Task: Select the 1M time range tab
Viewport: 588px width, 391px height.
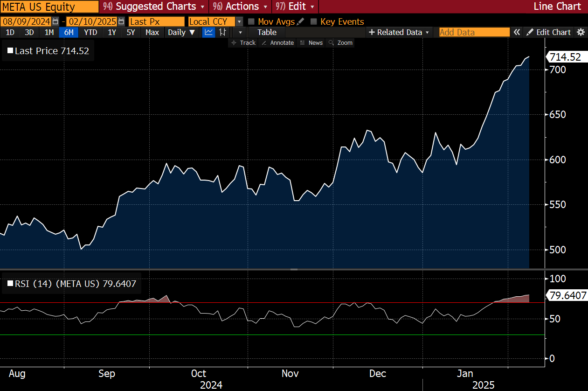Action: point(49,32)
